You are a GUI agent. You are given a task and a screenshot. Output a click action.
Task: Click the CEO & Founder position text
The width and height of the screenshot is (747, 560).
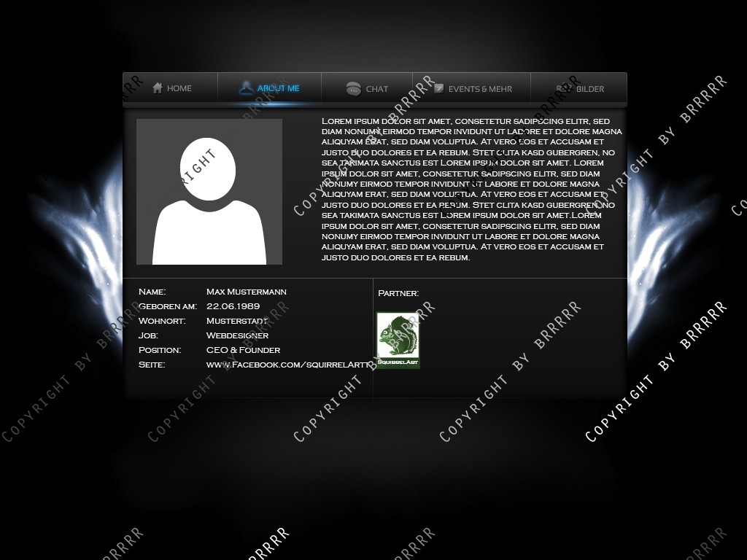coord(243,350)
